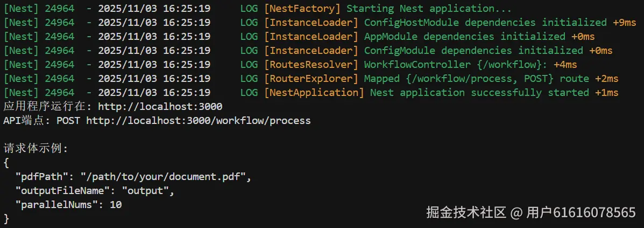Click the "parallelNums" value 10
The image size is (644, 228).
coord(116,205)
